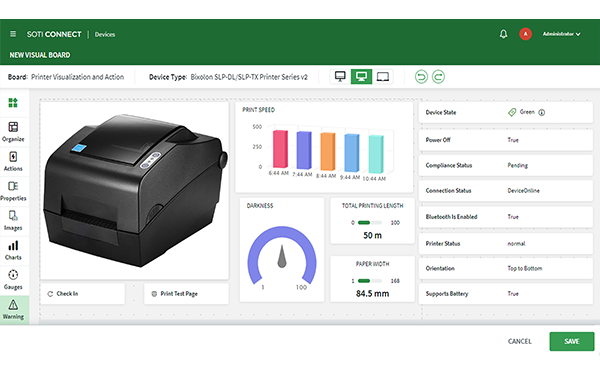
Task: Click the DeviceOnline value
Action: point(523,191)
